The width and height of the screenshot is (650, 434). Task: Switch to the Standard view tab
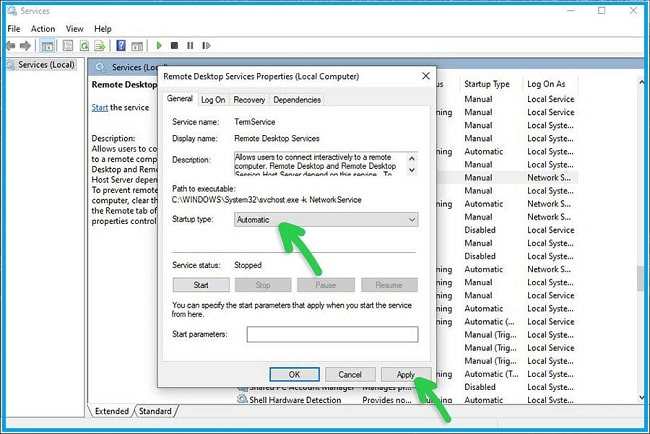[155, 411]
